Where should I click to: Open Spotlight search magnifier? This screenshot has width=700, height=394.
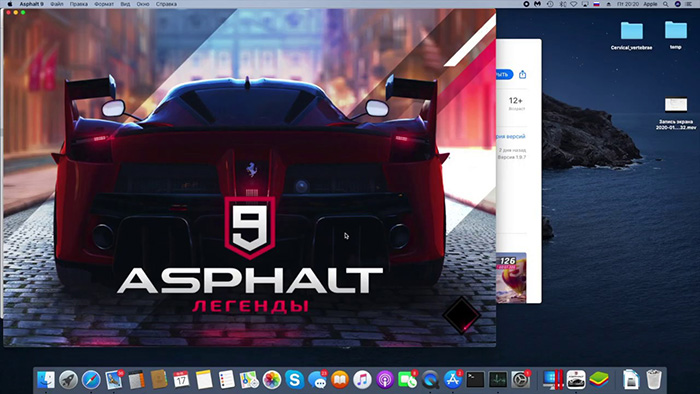(x=666, y=4)
